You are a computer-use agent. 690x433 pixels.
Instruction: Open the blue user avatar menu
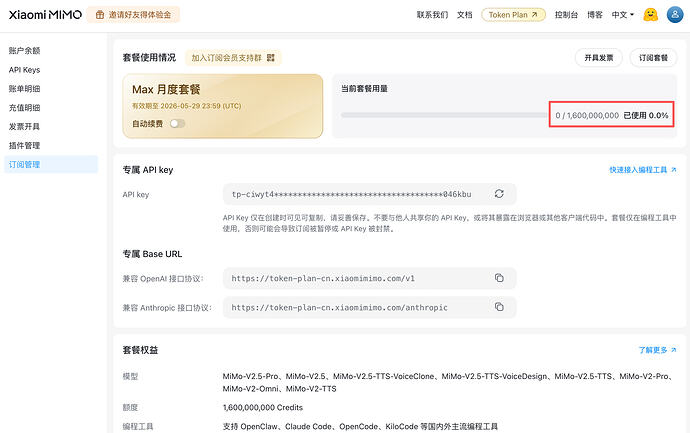(x=675, y=15)
